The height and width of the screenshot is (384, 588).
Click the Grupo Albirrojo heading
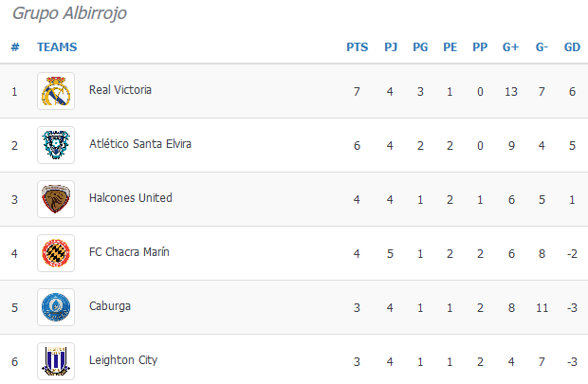point(69,13)
